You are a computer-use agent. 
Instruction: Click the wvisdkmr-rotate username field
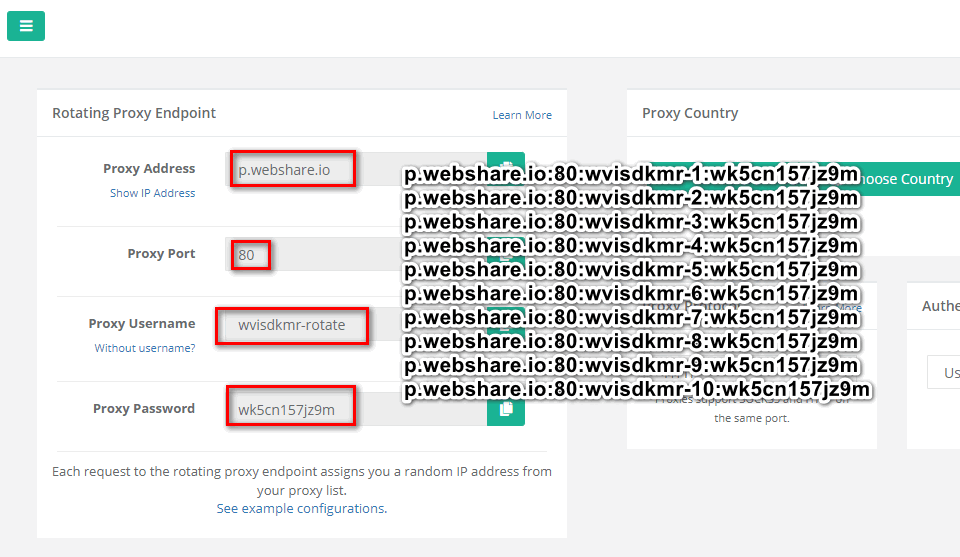[x=356, y=324]
